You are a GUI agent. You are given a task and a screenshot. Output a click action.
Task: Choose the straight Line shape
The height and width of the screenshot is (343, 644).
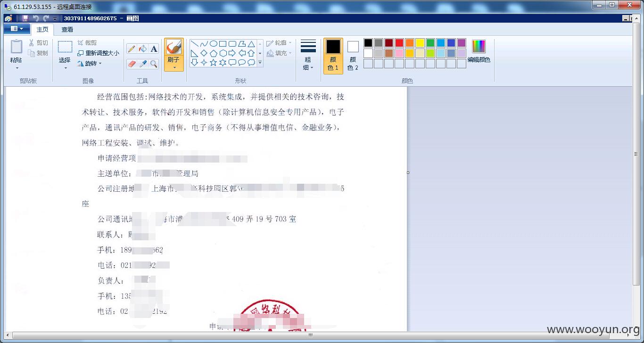194,44
